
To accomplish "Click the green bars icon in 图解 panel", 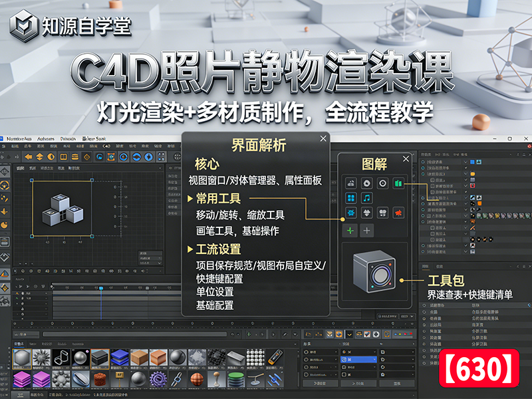I will 400,183.
